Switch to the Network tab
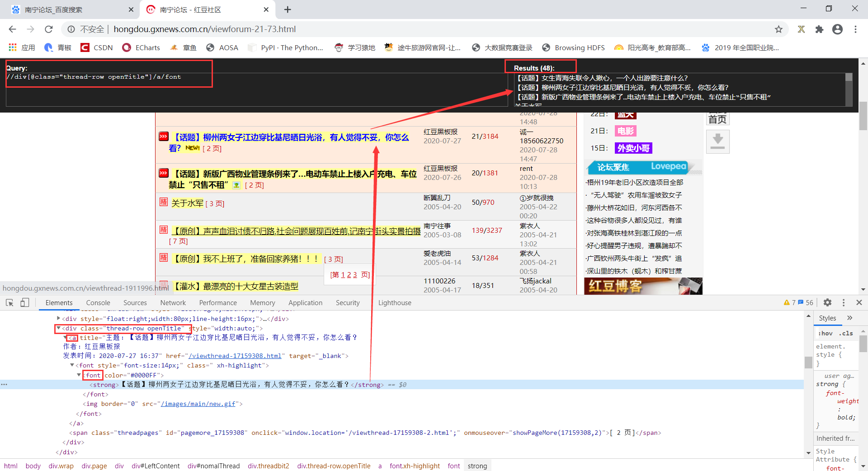Image resolution: width=868 pixels, height=471 pixels. (x=173, y=303)
